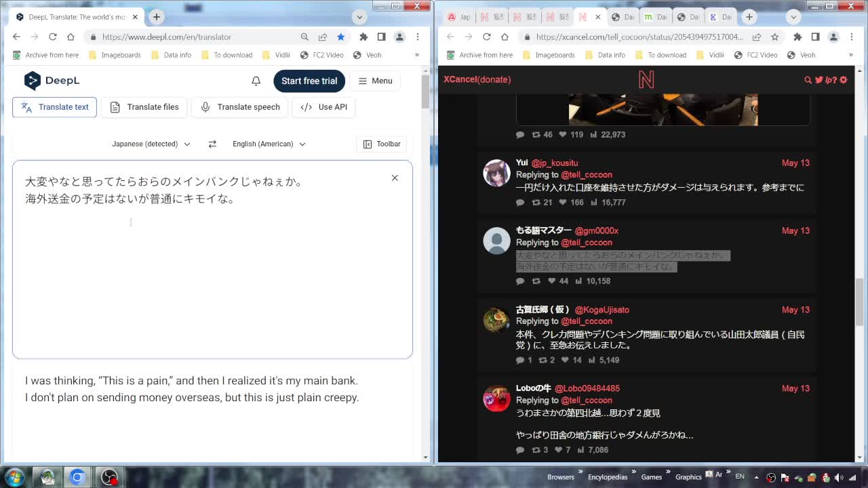The width and height of the screenshot is (868, 488).
Task: Open Windows Start menu
Action: pyautogui.click(x=14, y=477)
